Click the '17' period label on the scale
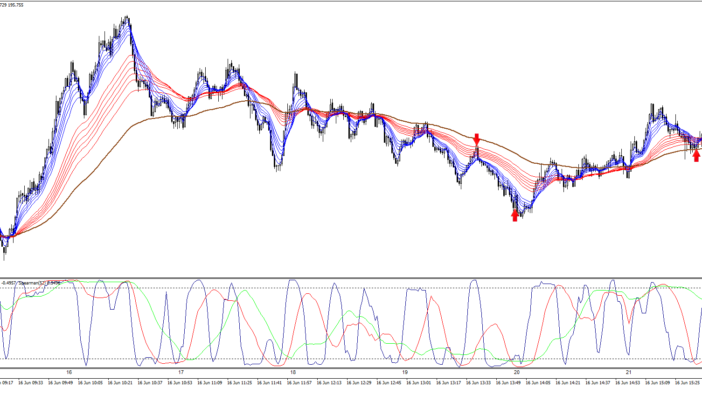The height and width of the screenshot is (395, 702). [181, 372]
